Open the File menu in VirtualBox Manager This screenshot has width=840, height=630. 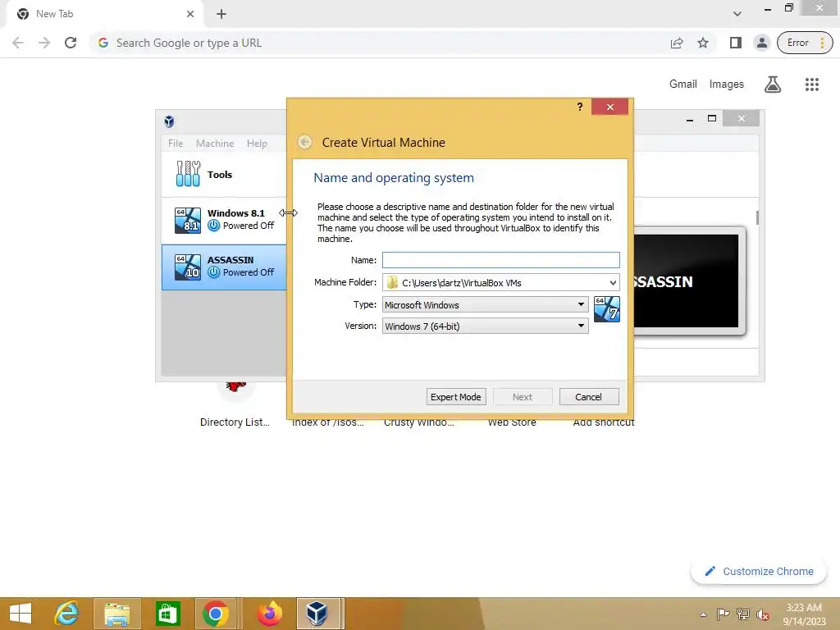[176, 144]
